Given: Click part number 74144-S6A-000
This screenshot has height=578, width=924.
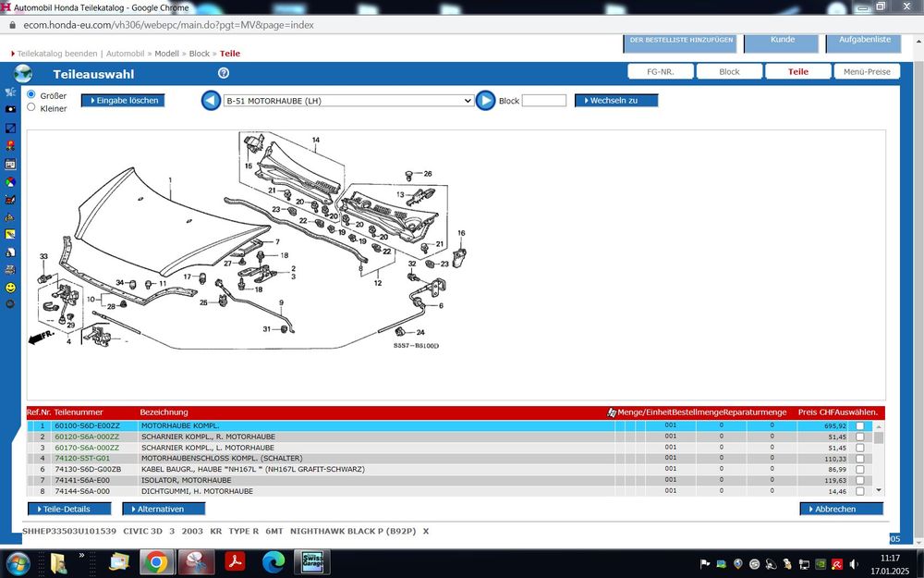Looking at the screenshot, I should pos(82,491).
